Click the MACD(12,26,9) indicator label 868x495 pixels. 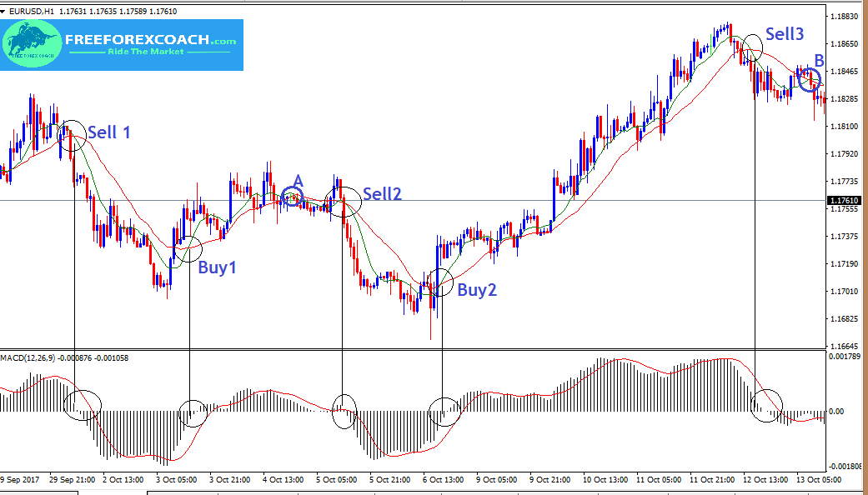tap(32, 358)
